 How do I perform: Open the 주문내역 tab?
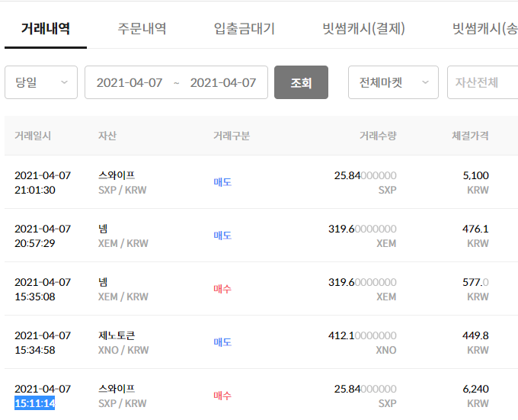142,29
